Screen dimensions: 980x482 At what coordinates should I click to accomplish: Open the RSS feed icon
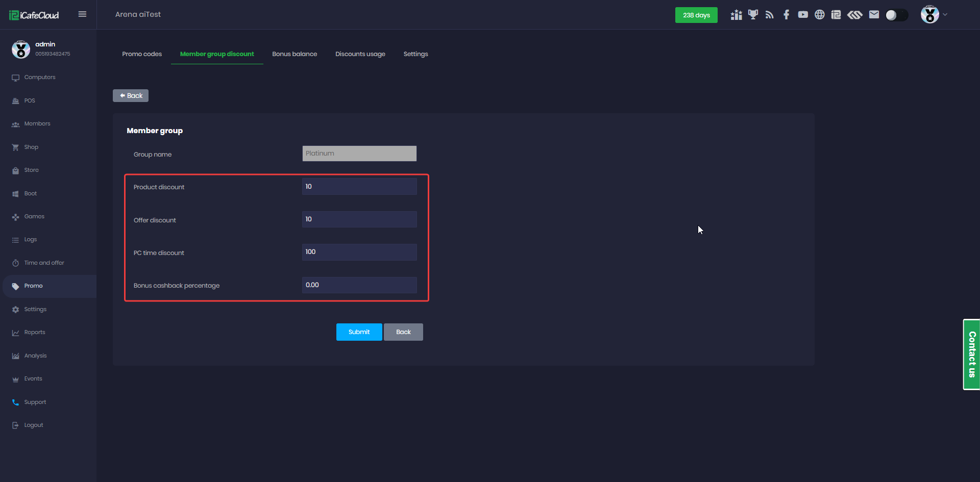pos(770,15)
